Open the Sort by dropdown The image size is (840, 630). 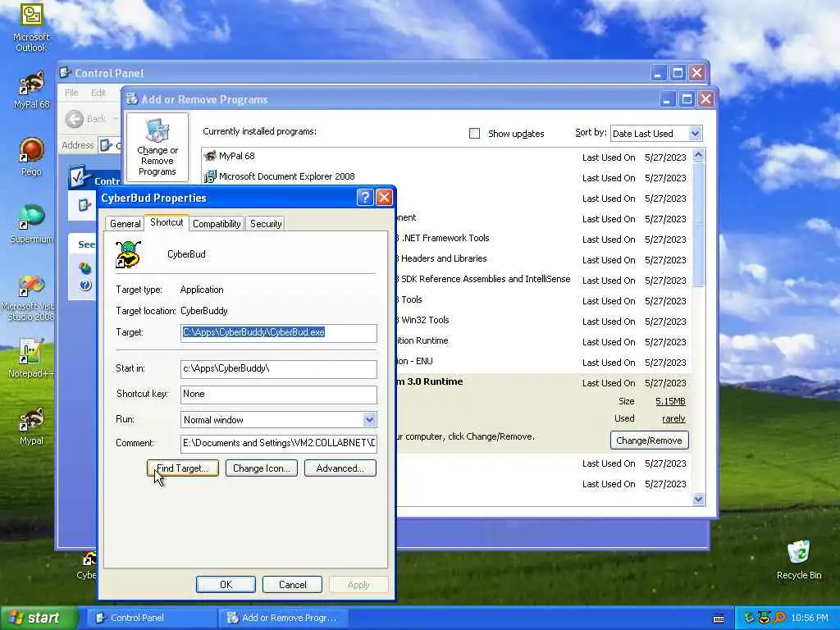694,134
